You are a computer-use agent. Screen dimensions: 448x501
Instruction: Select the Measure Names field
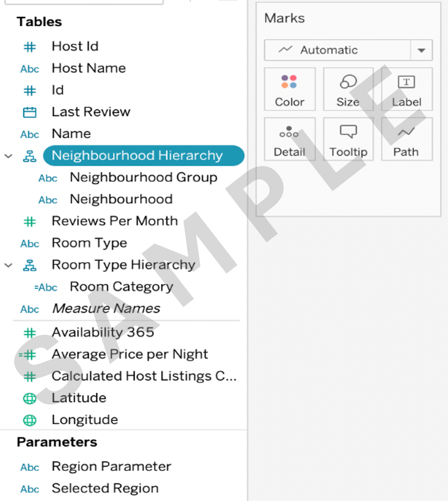click(106, 309)
